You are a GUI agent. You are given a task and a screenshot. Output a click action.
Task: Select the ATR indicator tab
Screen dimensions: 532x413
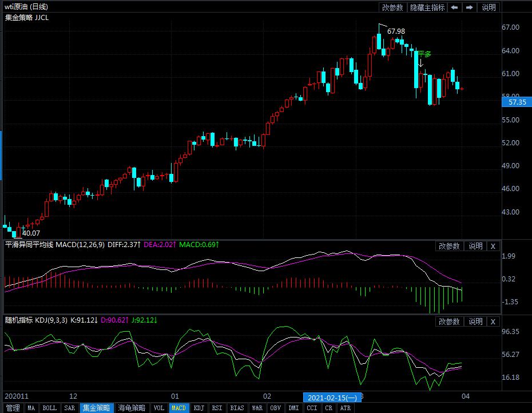(346, 408)
